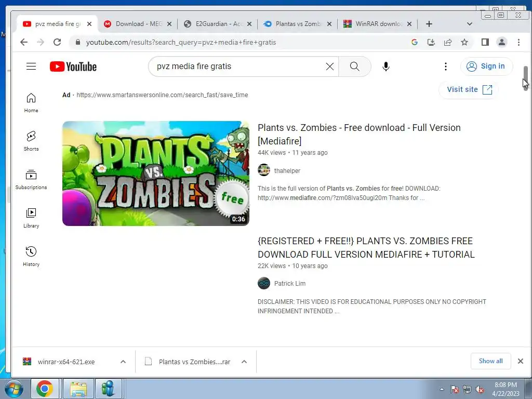
Task: Open the Windows Start menu
Action: click(14, 389)
